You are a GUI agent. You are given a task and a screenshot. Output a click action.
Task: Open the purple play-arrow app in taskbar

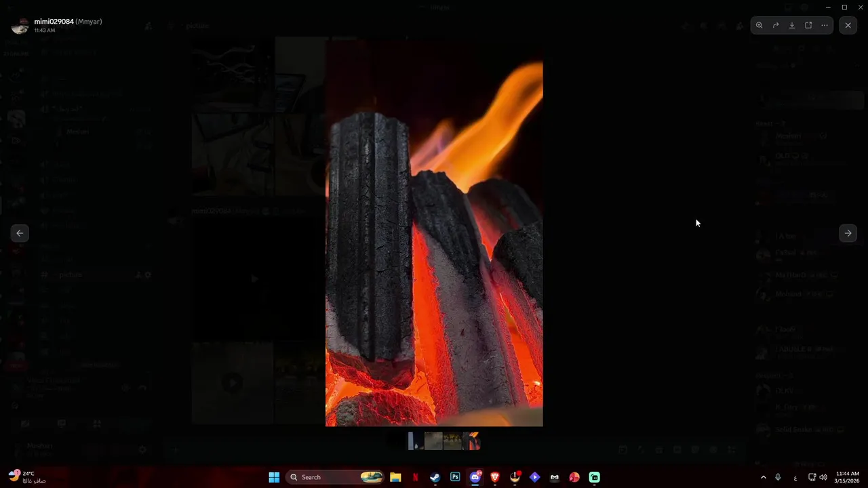[534, 477]
